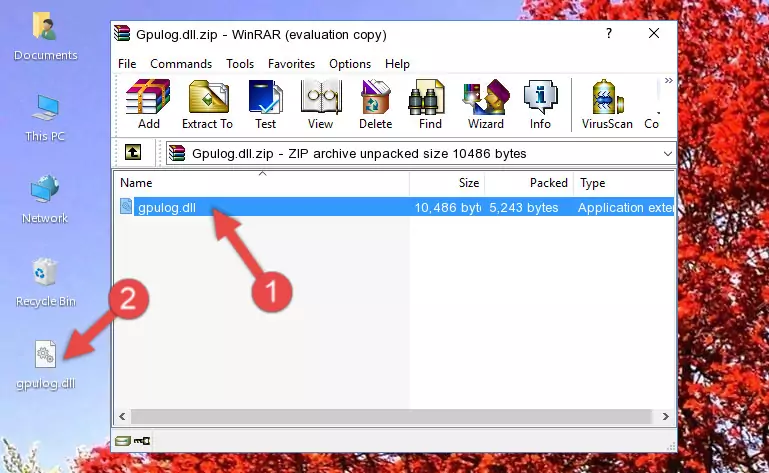Viewport: 769px width, 473px height.
Task: Click the Extract To toolbar icon
Action: pos(207,105)
